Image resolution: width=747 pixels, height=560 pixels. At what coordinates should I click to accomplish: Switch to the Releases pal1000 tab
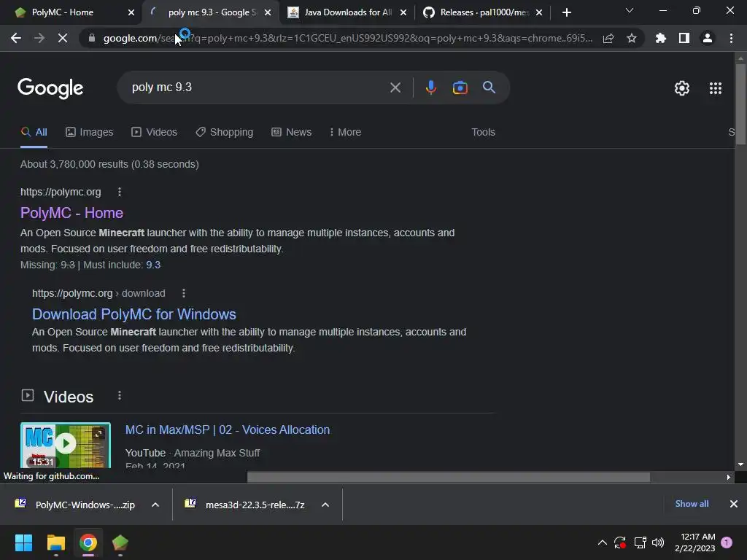pyautogui.click(x=483, y=12)
